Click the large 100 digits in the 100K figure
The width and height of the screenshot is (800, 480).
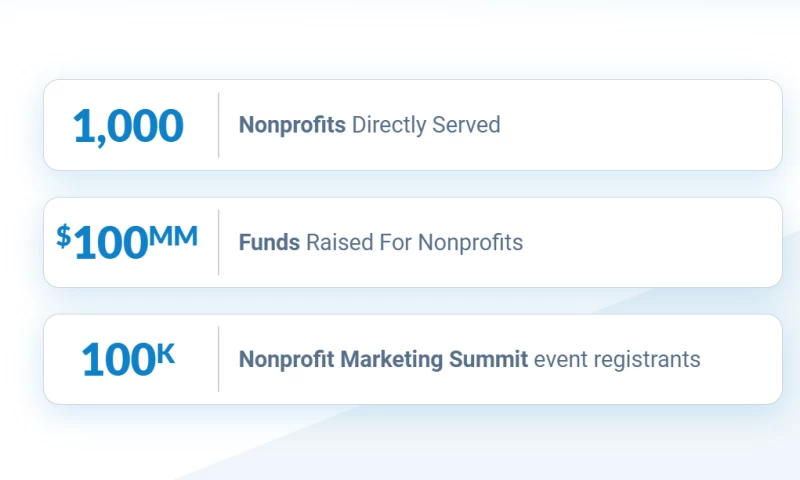[x=118, y=361]
